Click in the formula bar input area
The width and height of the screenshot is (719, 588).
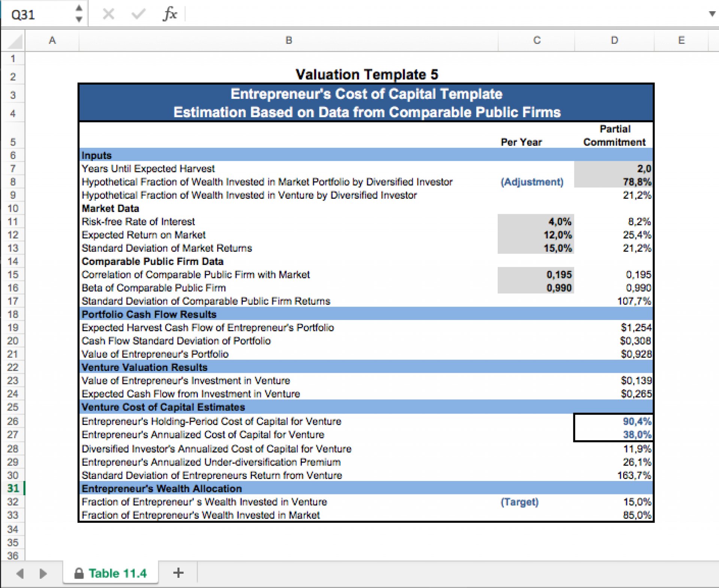pyautogui.click(x=446, y=14)
